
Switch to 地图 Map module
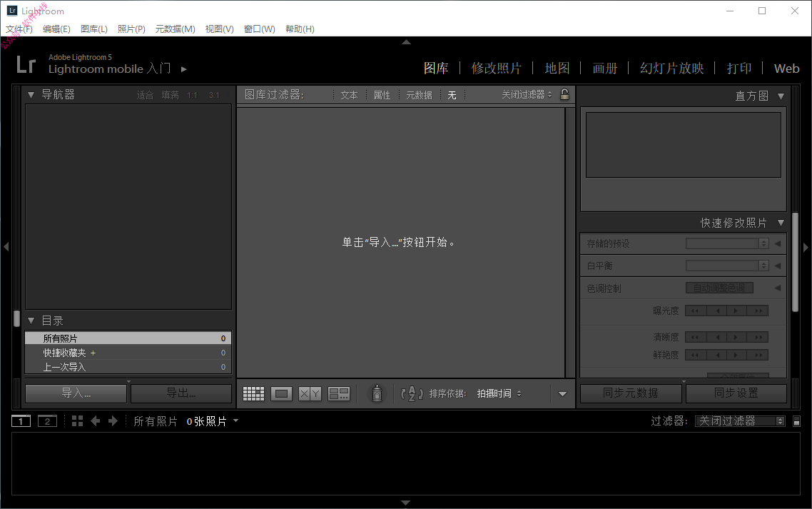click(557, 69)
